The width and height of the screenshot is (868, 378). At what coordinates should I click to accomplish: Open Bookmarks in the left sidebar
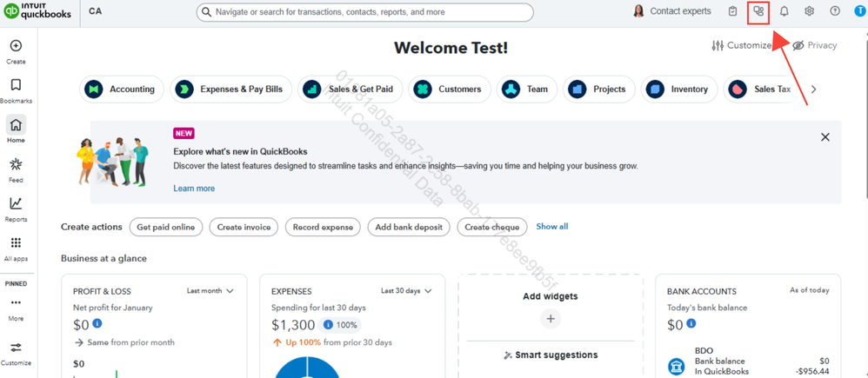click(x=16, y=85)
